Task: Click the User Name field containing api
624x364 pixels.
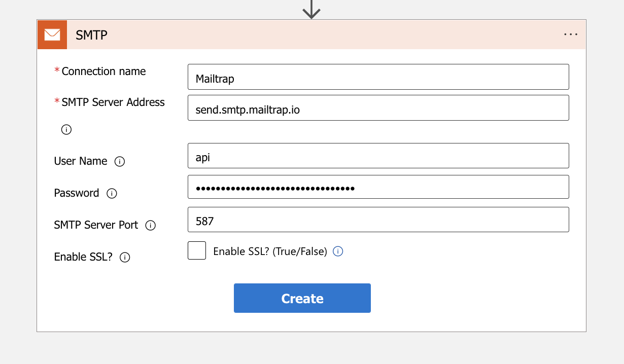Action: pos(378,156)
